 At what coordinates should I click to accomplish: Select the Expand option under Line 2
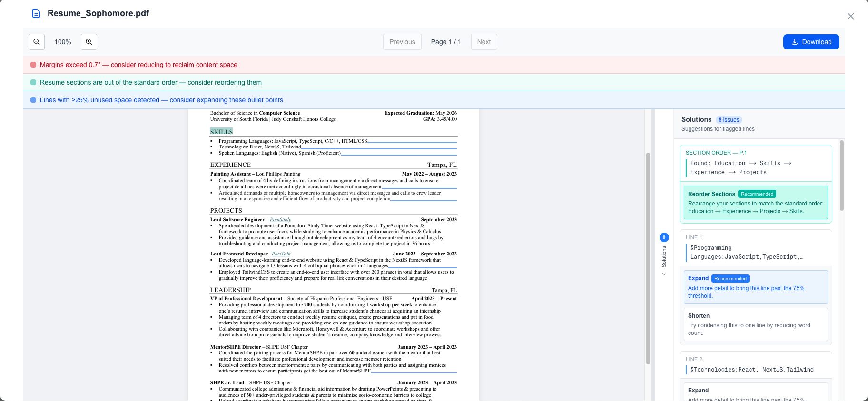click(756, 393)
